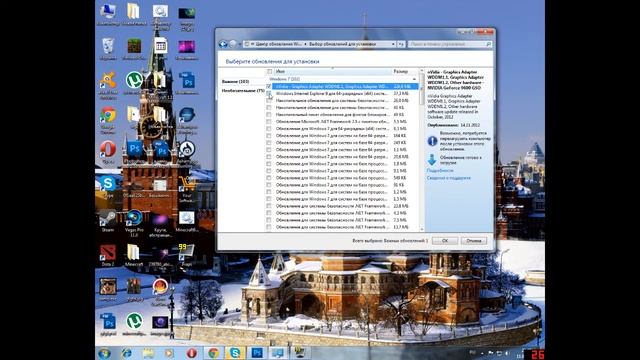Check the .NET Framework 3.5 5,5 МБ update
Viewport: 640px width, 360px height.
tap(269, 122)
